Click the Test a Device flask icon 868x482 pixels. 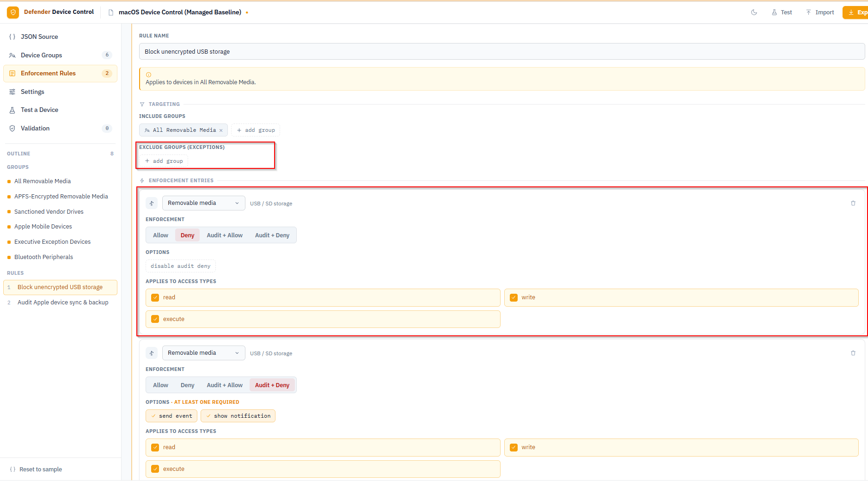[12, 110]
